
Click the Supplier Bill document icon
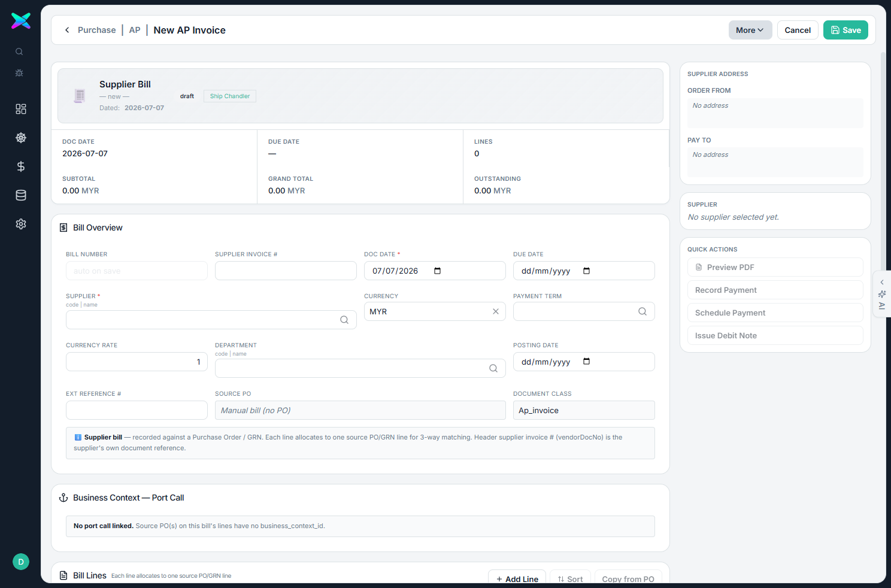pyautogui.click(x=80, y=96)
